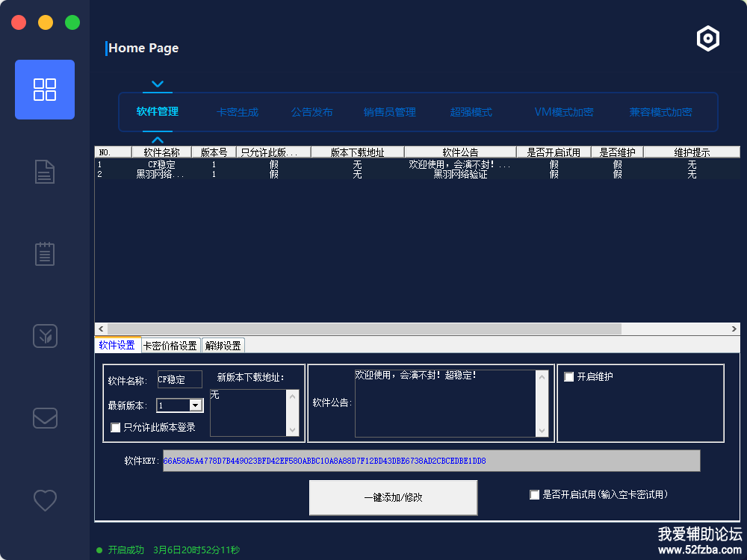Click the up chevron below 软件管理
The image size is (747, 560).
click(x=157, y=140)
